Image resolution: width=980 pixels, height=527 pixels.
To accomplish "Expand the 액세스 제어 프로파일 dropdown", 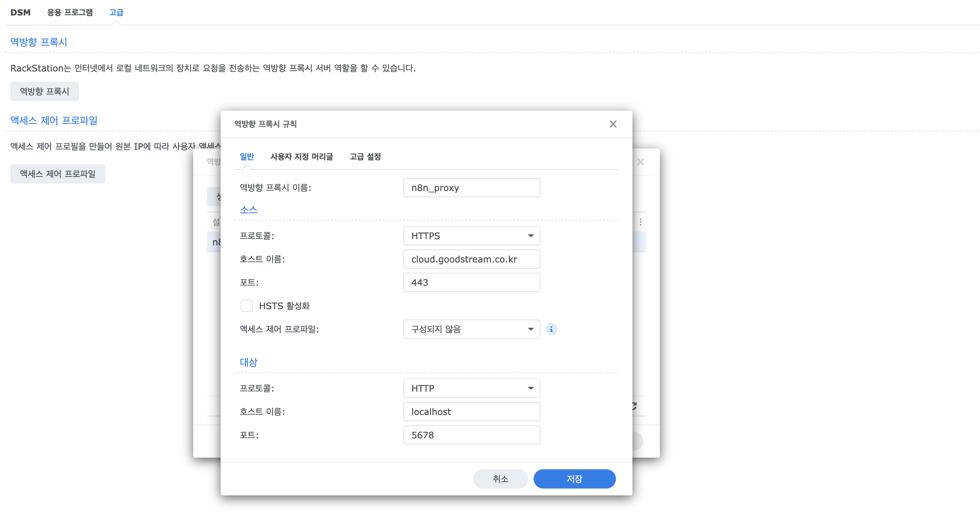I will tap(471, 329).
